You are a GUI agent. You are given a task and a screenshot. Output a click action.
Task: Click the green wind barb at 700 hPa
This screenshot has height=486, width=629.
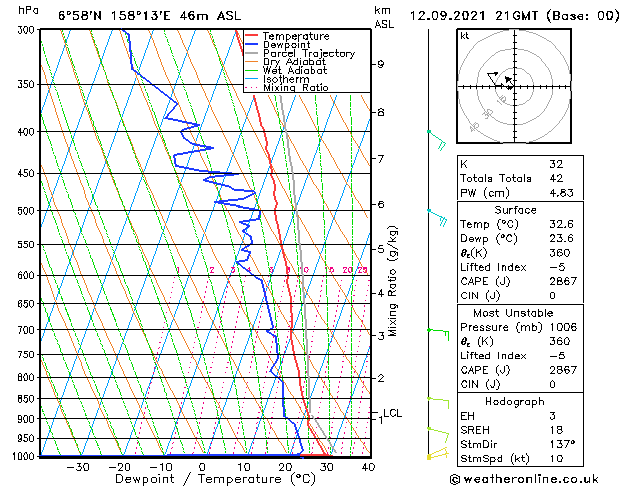click(438, 334)
